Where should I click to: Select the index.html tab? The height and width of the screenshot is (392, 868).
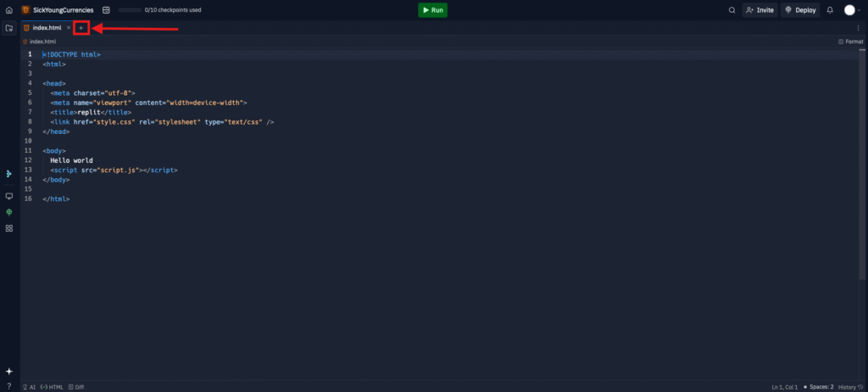coord(47,28)
